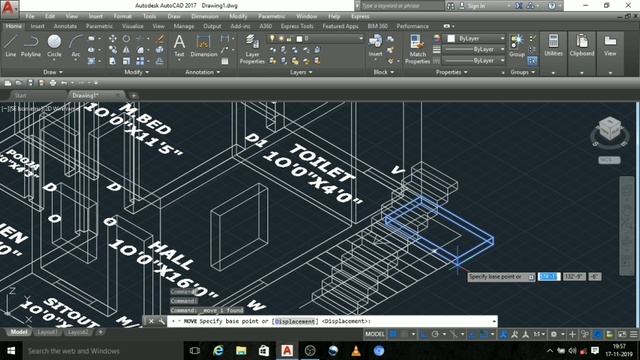Click the Table tool in Annotation panel
The height and width of the screenshot is (360, 640).
(x=224, y=61)
